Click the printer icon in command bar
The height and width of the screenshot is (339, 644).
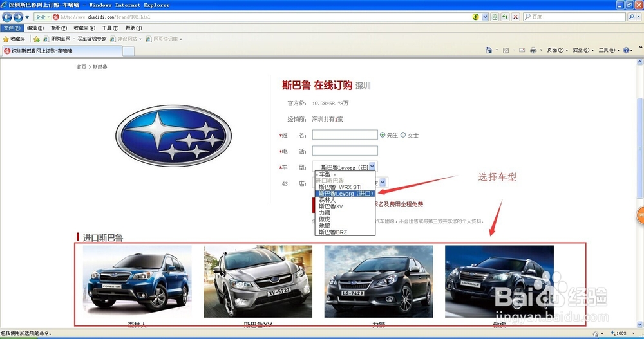(533, 50)
